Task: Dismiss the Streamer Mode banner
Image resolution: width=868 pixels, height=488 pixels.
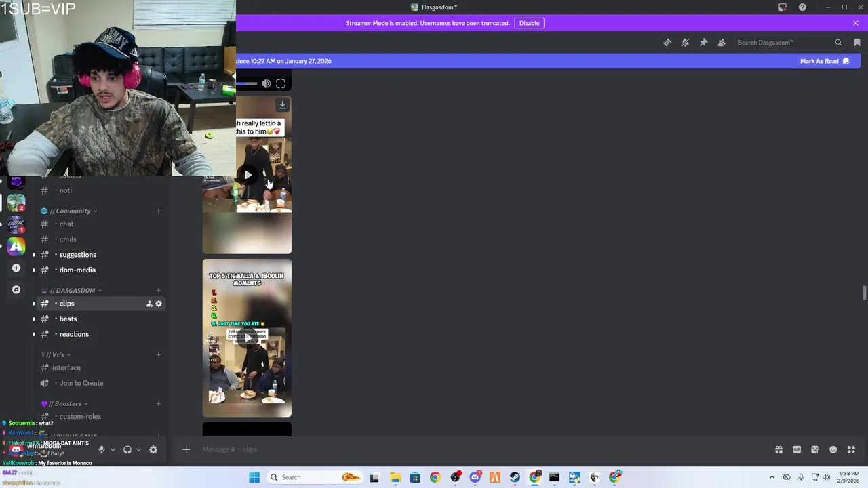Action: point(856,23)
